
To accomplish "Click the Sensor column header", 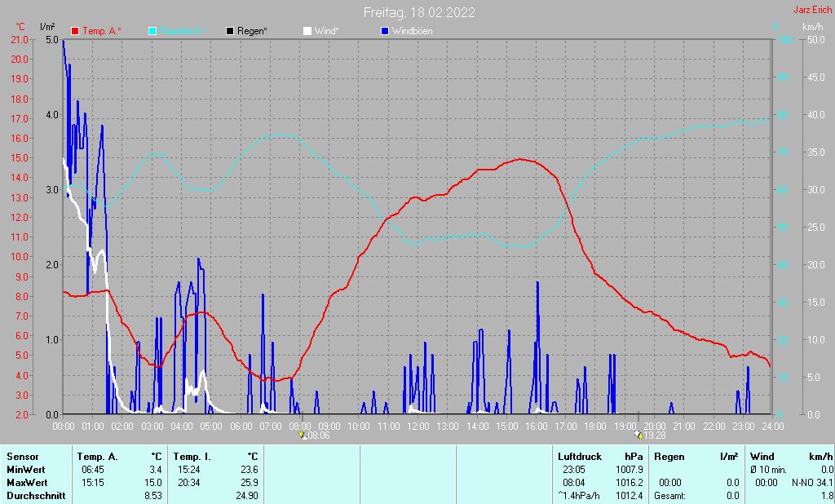I will [x=23, y=457].
